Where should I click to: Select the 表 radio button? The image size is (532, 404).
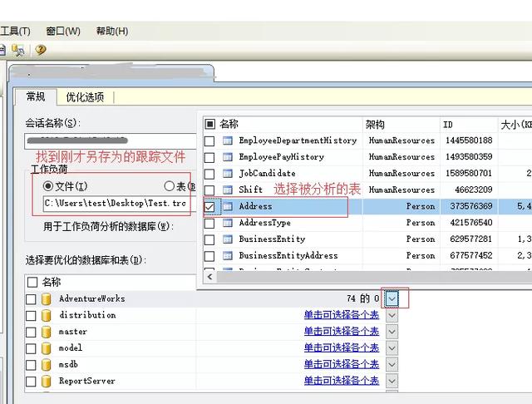(x=169, y=186)
